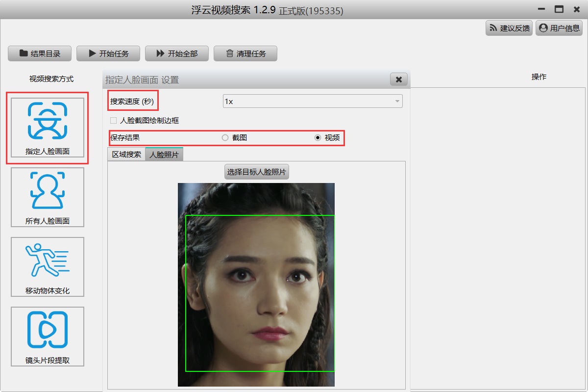
Task: Open 建议反馈 feedback
Action: [x=509, y=28]
